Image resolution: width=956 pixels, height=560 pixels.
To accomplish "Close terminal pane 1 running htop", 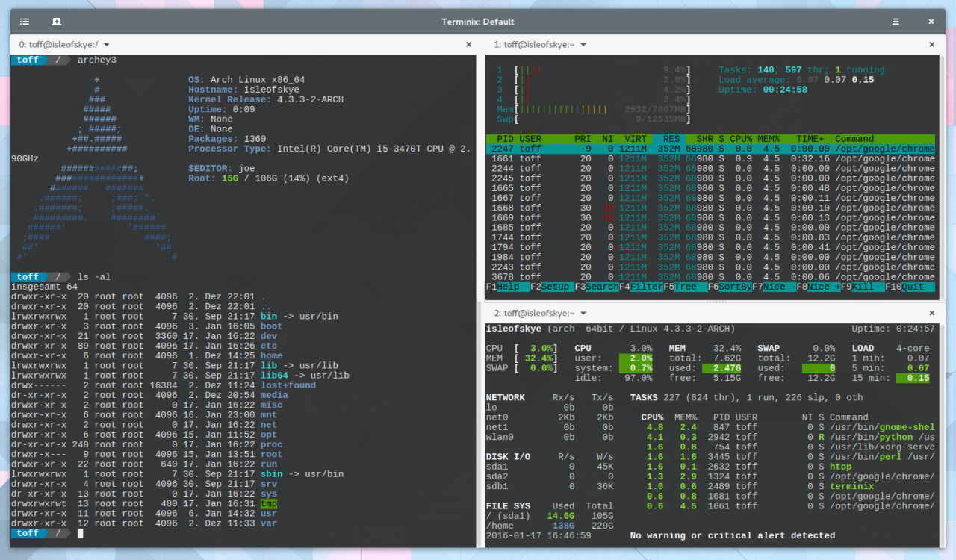I will (931, 45).
